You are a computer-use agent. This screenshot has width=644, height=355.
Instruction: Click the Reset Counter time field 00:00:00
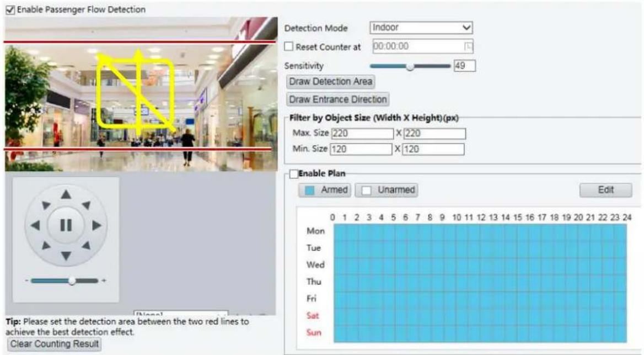click(422, 46)
